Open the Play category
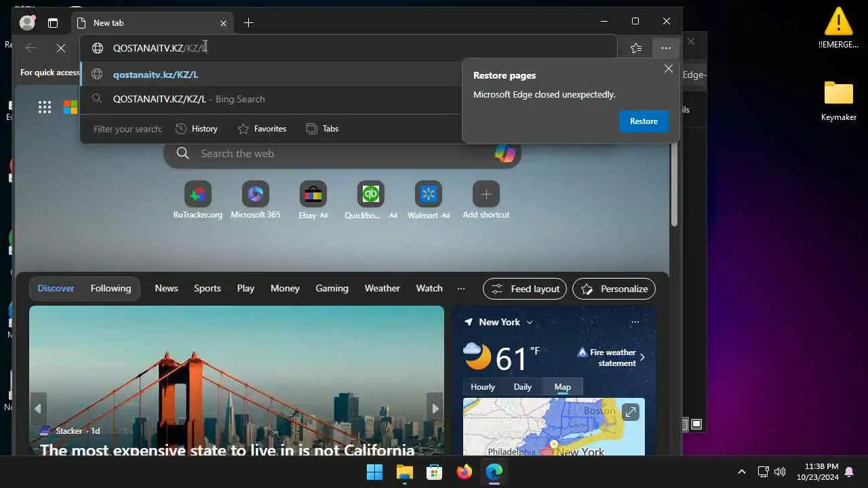 (245, 288)
